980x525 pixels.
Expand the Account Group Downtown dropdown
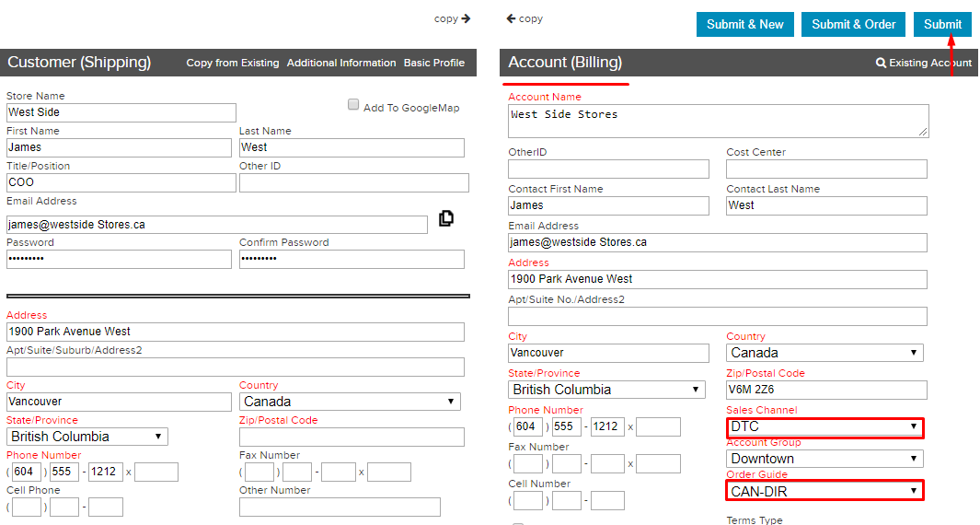pos(824,459)
